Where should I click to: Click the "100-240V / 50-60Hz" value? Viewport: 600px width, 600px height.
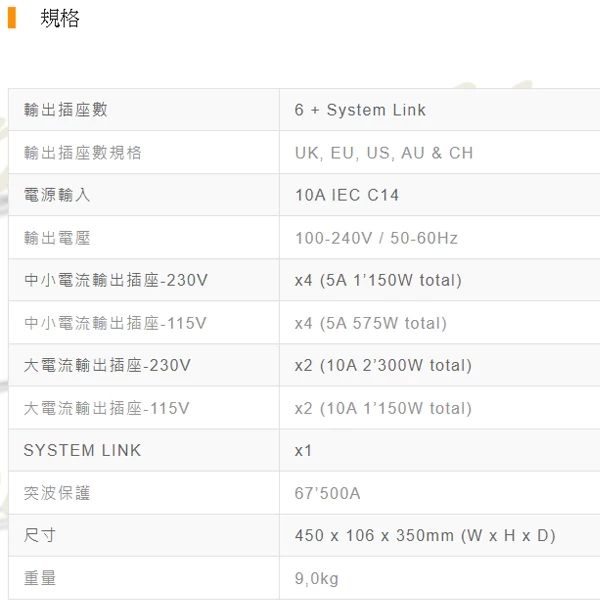tap(376, 238)
